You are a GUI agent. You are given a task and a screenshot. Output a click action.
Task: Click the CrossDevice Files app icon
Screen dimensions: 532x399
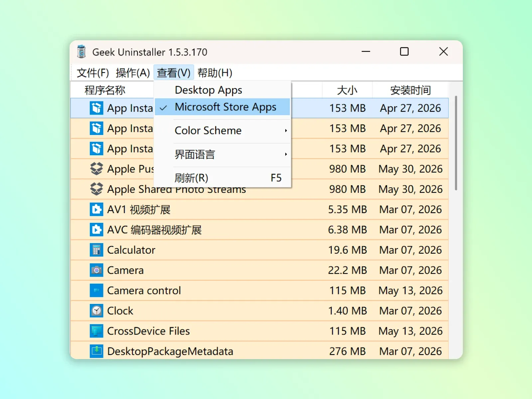coord(96,331)
